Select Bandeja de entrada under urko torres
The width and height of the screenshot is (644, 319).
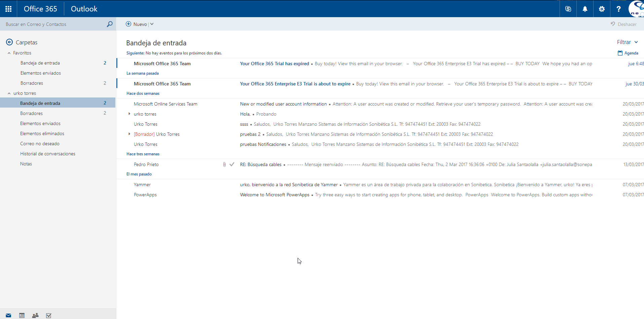coord(58,103)
